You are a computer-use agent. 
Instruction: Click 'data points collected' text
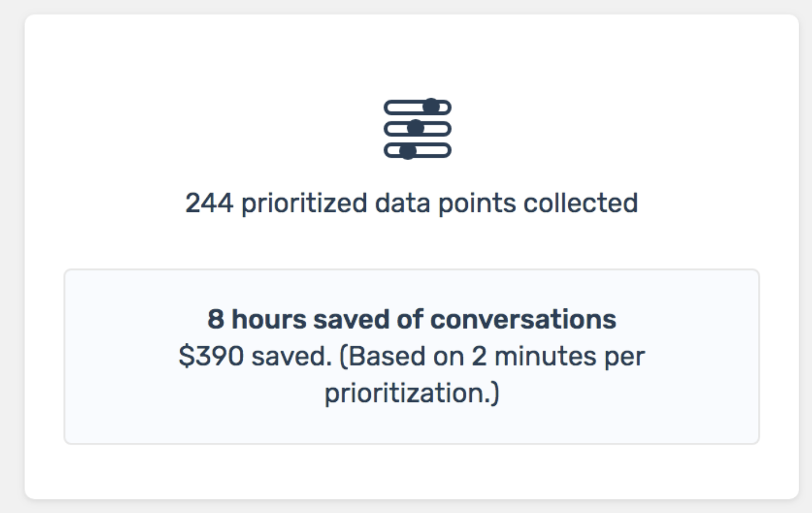[506, 204]
